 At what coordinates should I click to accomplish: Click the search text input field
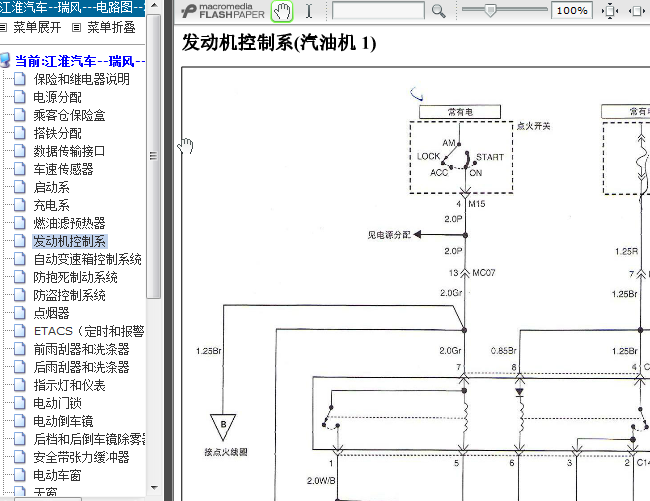coord(378,11)
